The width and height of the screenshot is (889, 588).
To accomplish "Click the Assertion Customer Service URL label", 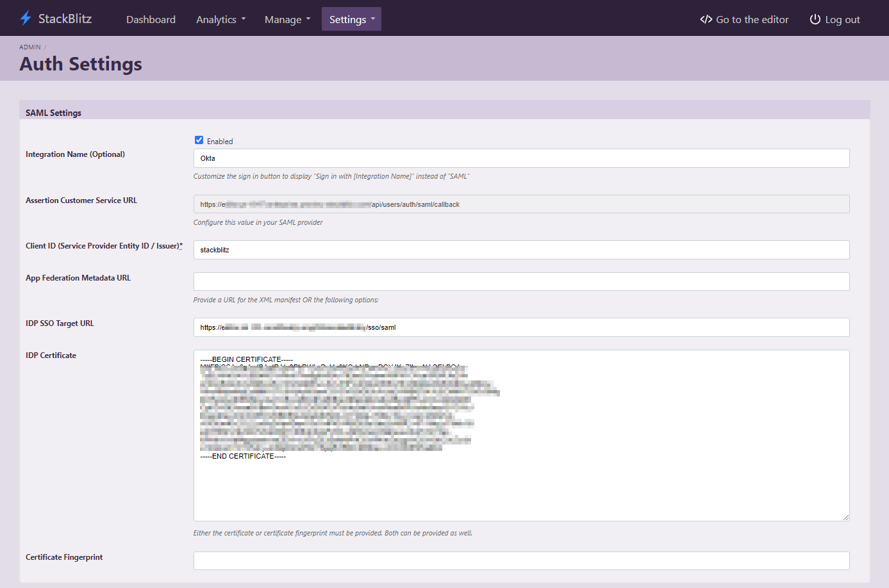I will point(81,200).
